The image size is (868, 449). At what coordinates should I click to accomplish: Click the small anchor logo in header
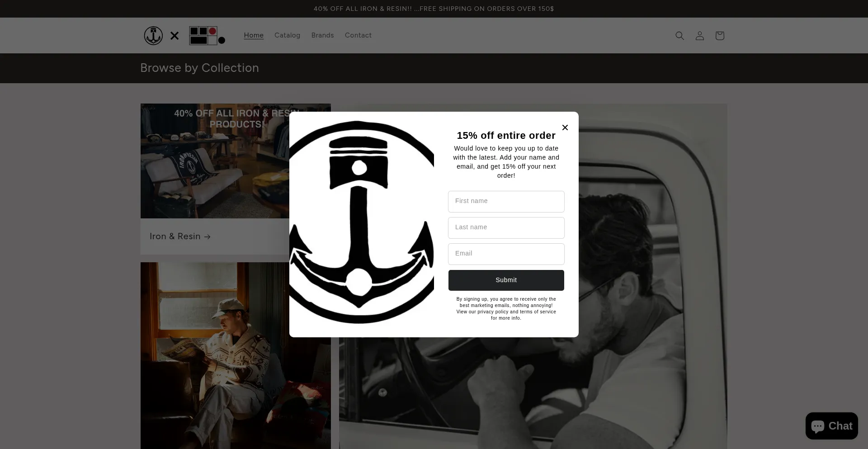point(153,36)
